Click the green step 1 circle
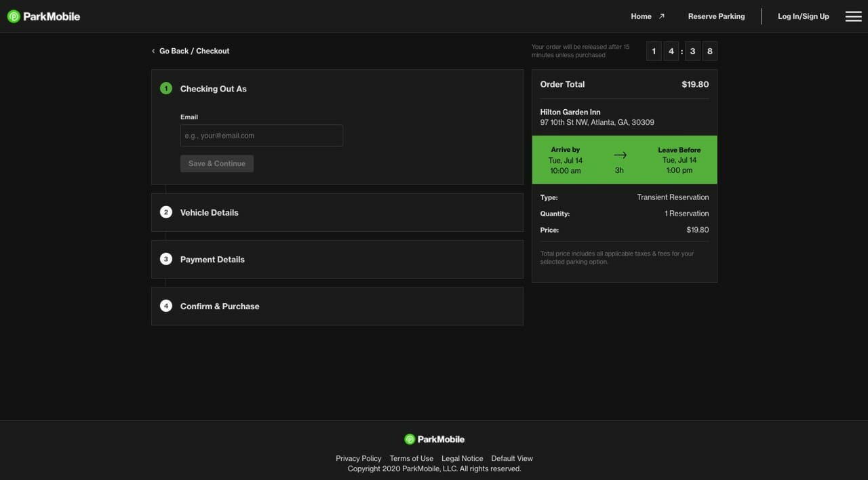 [x=166, y=88]
